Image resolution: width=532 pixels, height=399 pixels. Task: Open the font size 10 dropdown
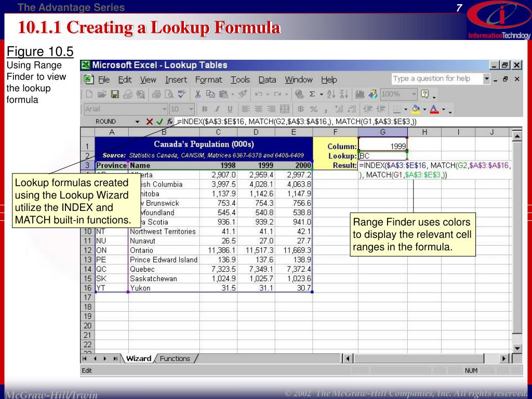click(x=191, y=109)
